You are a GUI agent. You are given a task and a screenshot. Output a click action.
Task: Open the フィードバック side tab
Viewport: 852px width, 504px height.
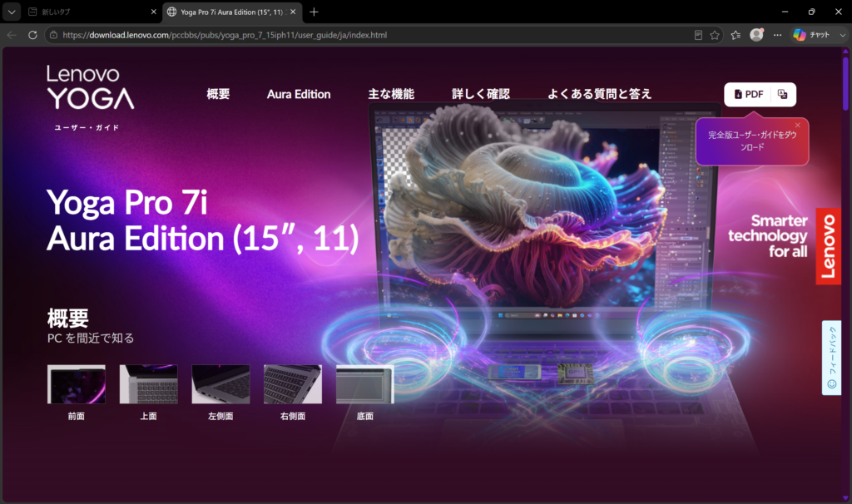831,358
